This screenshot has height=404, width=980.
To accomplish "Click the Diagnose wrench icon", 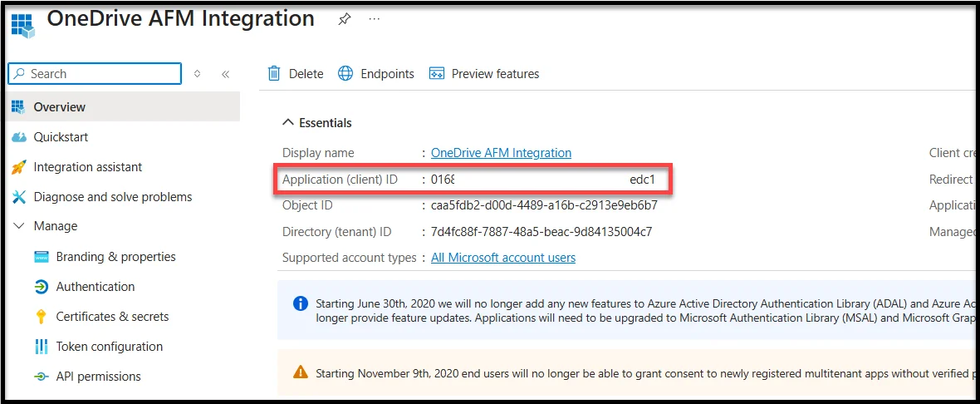I will (x=19, y=197).
